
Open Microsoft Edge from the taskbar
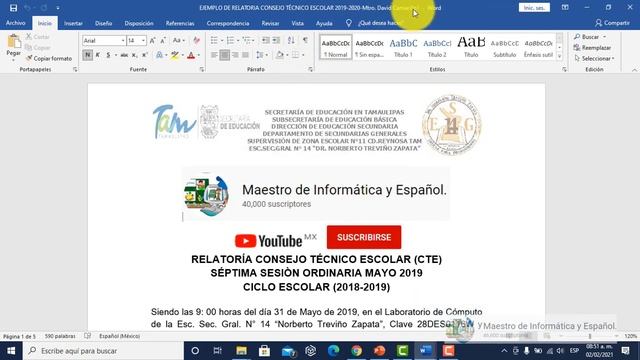(333, 351)
